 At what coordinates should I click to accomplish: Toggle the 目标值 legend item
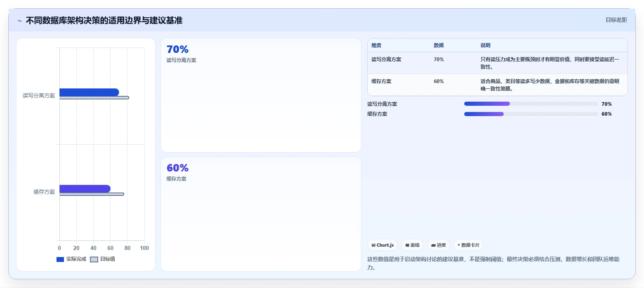point(102,259)
